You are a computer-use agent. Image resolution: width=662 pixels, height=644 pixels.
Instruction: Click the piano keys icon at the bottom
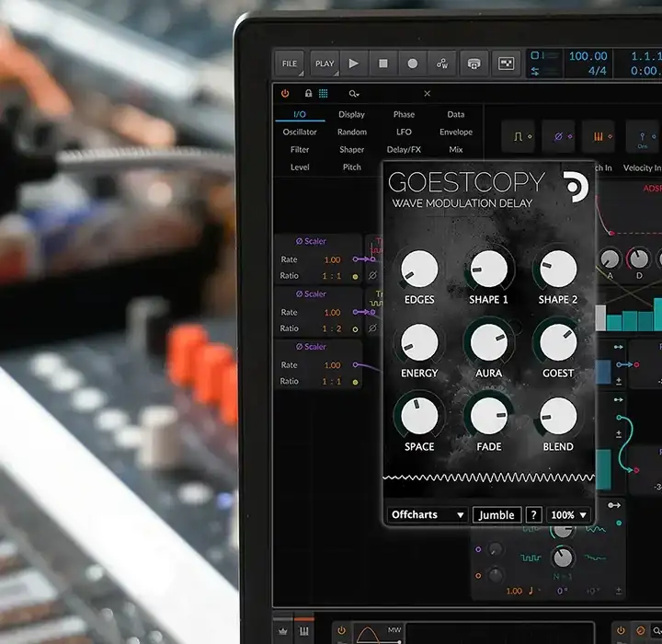click(x=303, y=631)
